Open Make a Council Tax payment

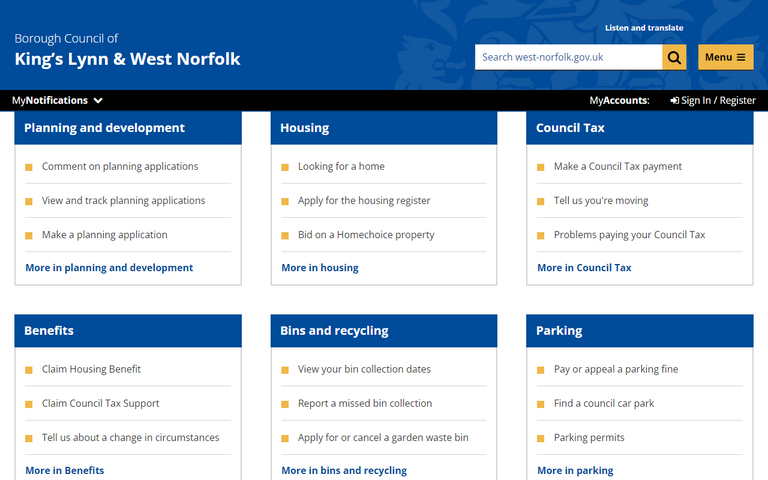click(x=618, y=167)
